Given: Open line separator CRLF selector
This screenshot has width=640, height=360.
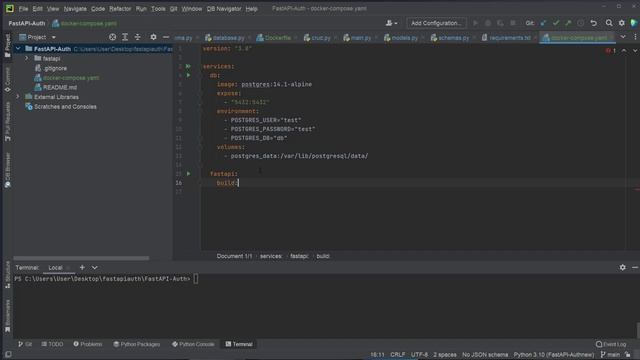Looking at the screenshot, I should [398, 355].
